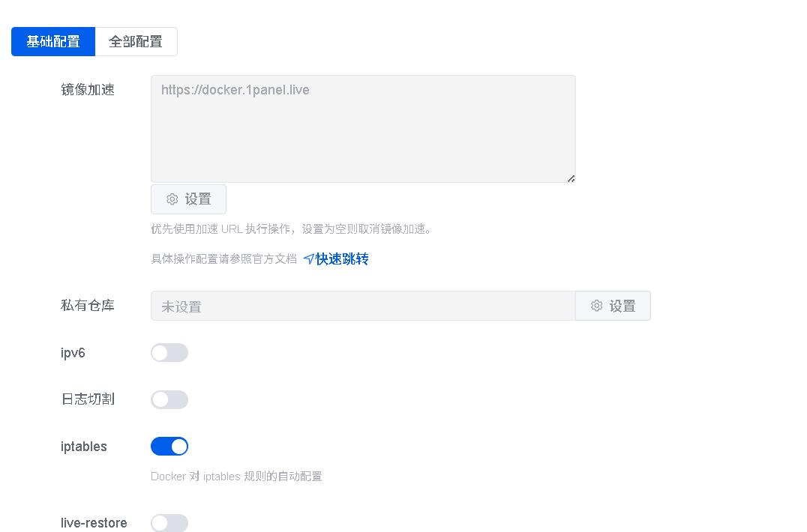Enable the ipv6 switch
This screenshot has width=807, height=532.
[169, 353]
